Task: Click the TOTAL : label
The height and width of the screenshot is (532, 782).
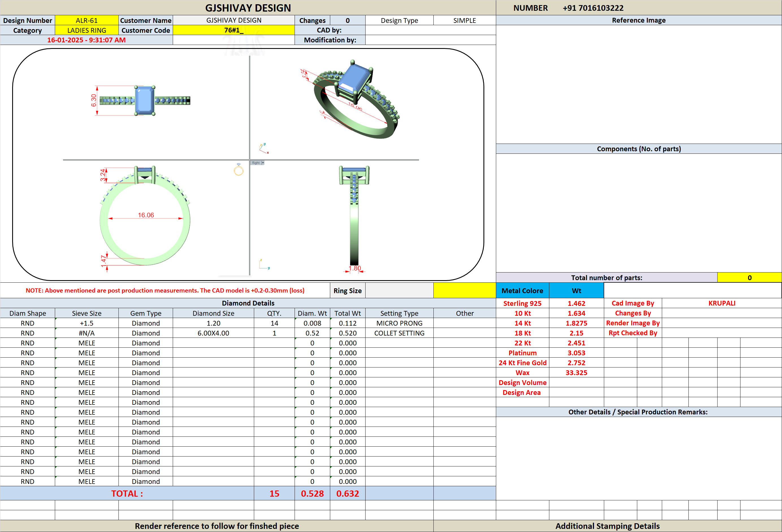Action: coord(127,493)
